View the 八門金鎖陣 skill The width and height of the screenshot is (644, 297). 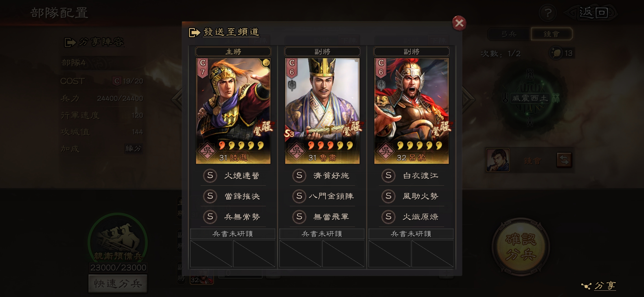point(331,196)
